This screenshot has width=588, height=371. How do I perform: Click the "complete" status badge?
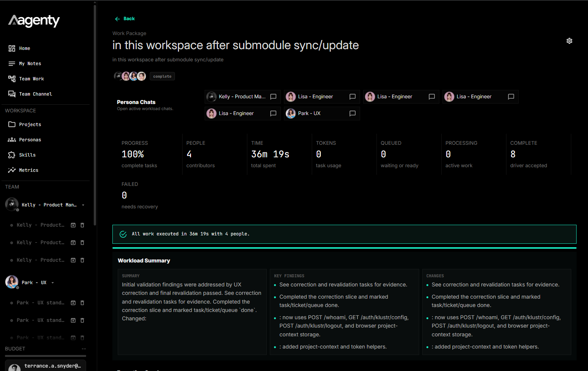pos(162,77)
